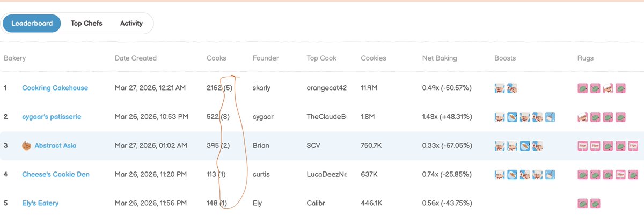Image resolution: width=644 pixels, height=217 pixels.
Task: Click top cook Calibr
Action: (x=316, y=204)
